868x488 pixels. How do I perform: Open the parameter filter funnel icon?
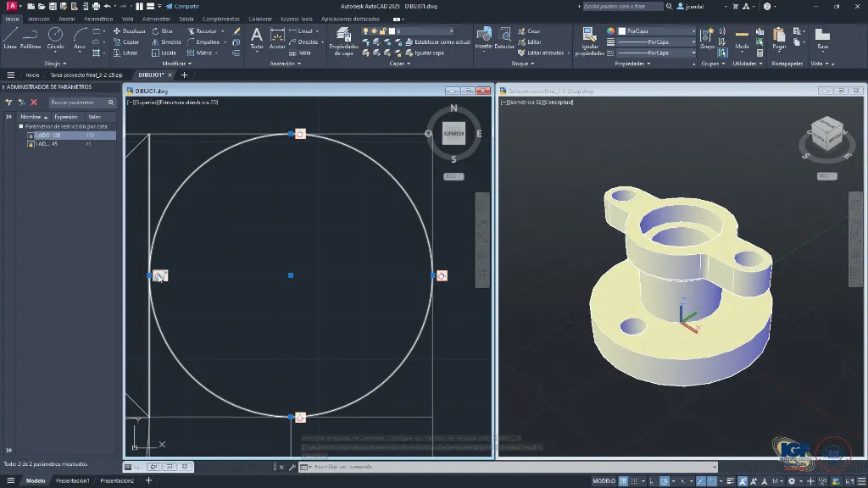(x=8, y=103)
